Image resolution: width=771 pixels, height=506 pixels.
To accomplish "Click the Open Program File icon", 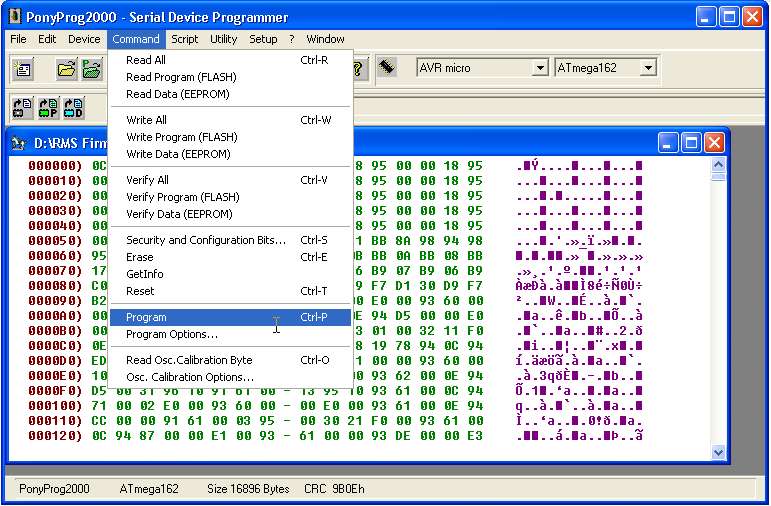I will 91,69.
